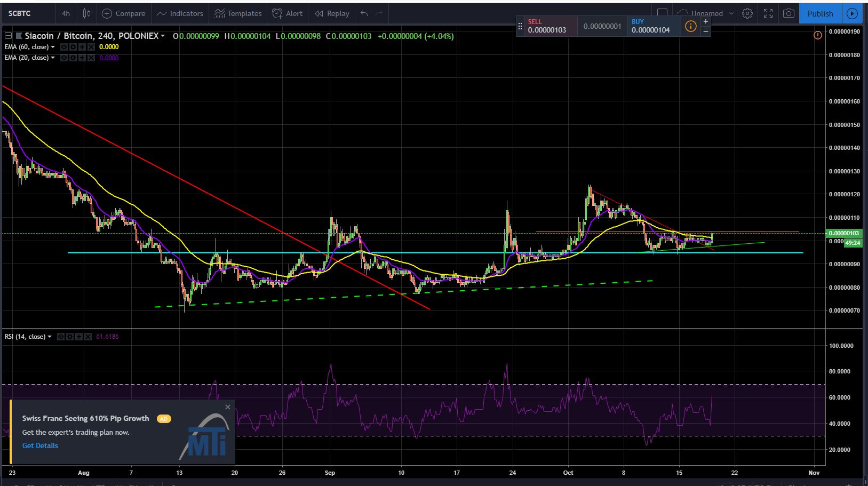Remove the RSI indicator
The image size is (868, 486).
[88, 337]
